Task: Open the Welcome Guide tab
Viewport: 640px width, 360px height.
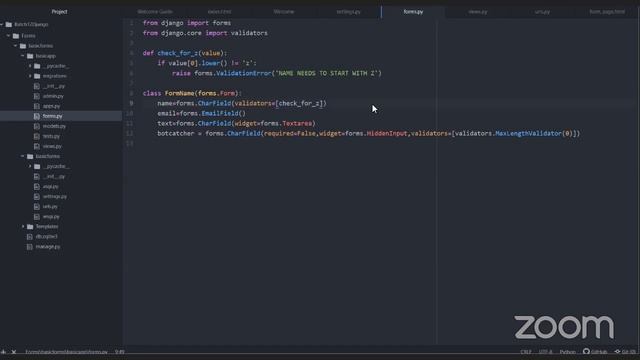Action: 155,12
